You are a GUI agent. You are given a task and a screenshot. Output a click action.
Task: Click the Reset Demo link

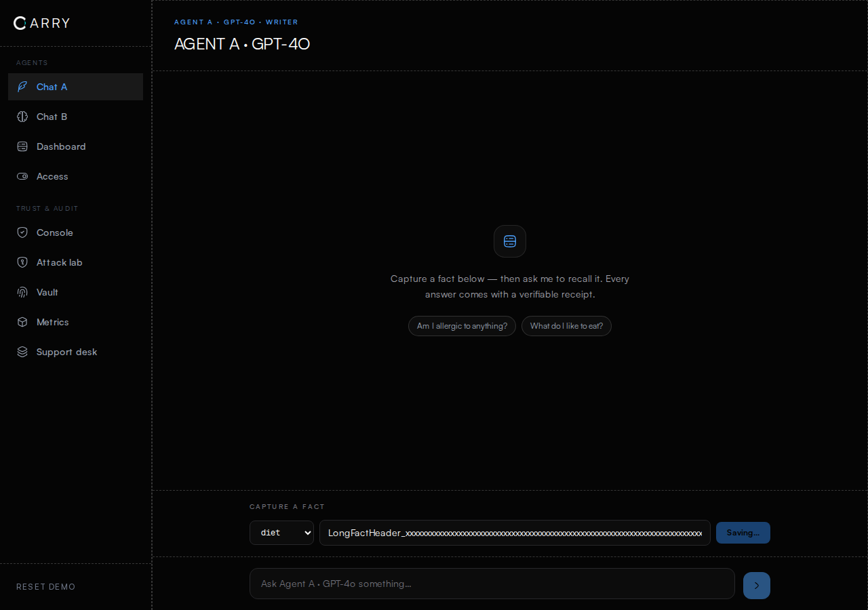46,587
